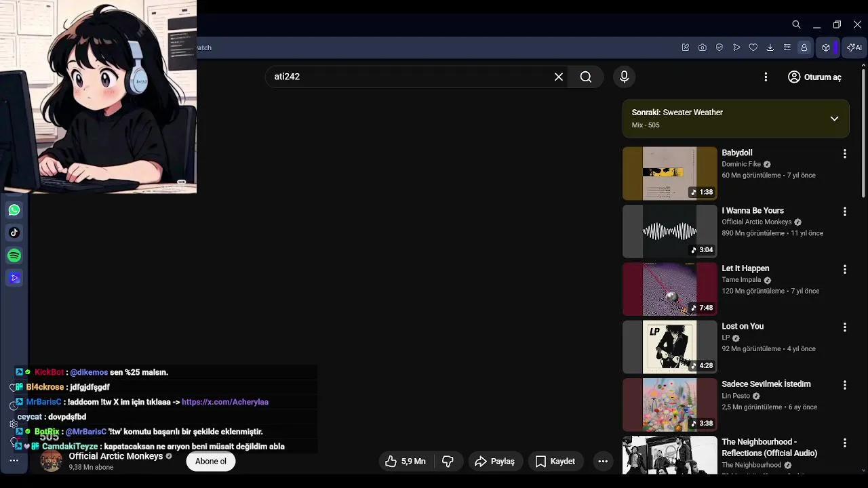Open the AI assistant button
The image size is (868, 488).
click(x=854, y=47)
